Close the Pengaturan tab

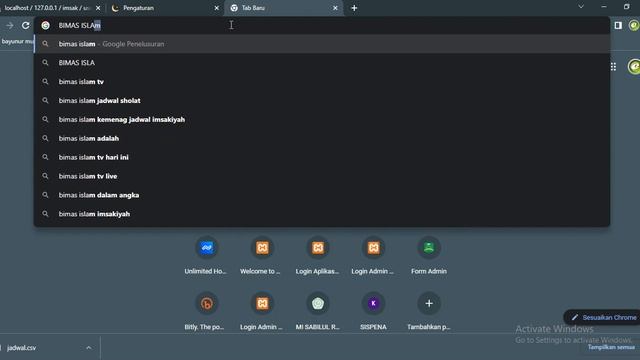(217, 8)
